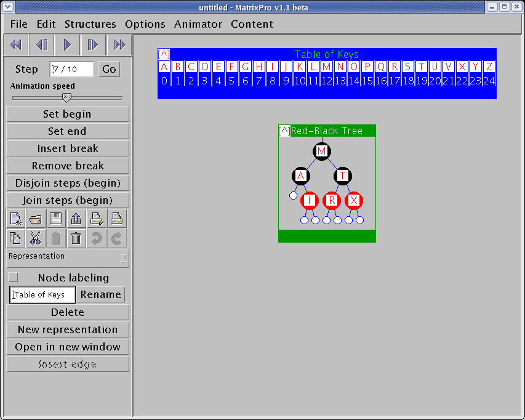Click the Copy pages icon
Screen dimensions: 525x420
(15, 238)
